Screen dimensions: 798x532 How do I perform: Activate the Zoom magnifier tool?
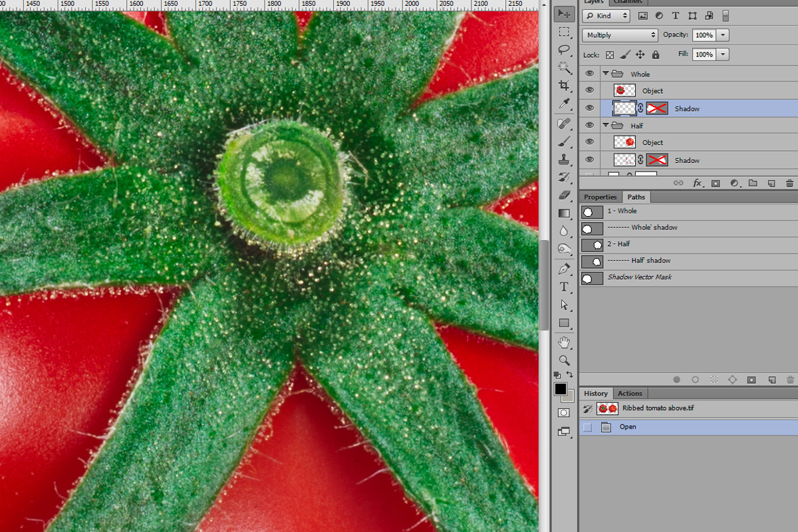tap(565, 360)
